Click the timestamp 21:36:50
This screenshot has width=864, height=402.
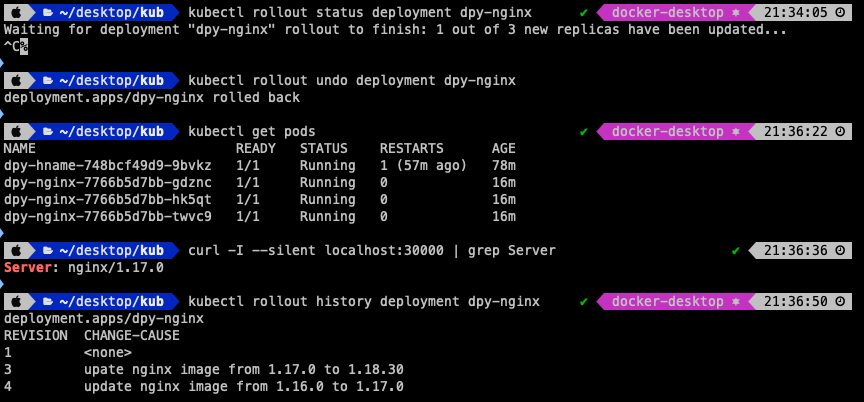click(x=796, y=301)
